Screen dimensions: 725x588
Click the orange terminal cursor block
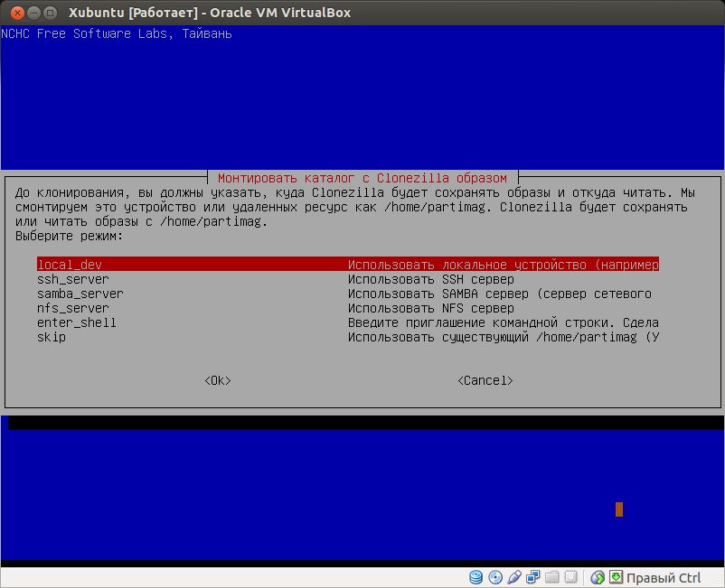619,509
